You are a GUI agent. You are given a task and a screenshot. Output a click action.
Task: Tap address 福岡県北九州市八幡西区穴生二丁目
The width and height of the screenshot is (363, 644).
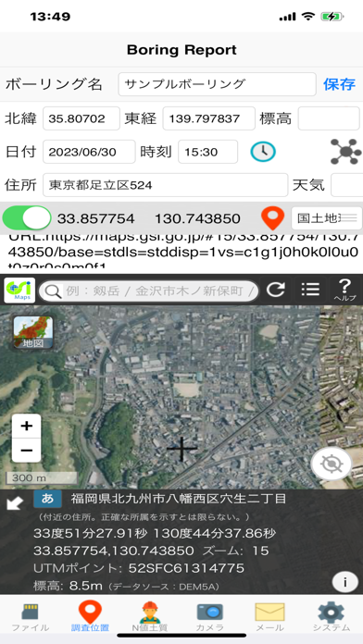pos(179,499)
